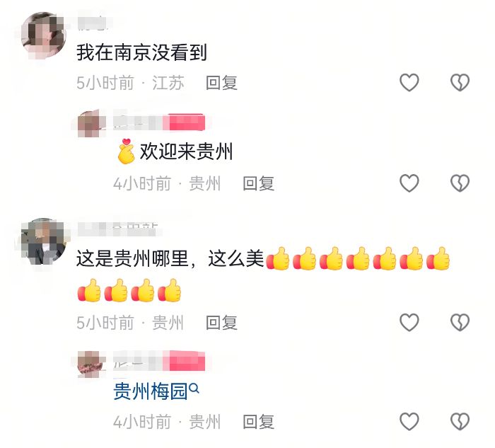The height and width of the screenshot is (448, 495).
Task: Reply to the 欢迎来贵州 comment
Action: point(258,183)
